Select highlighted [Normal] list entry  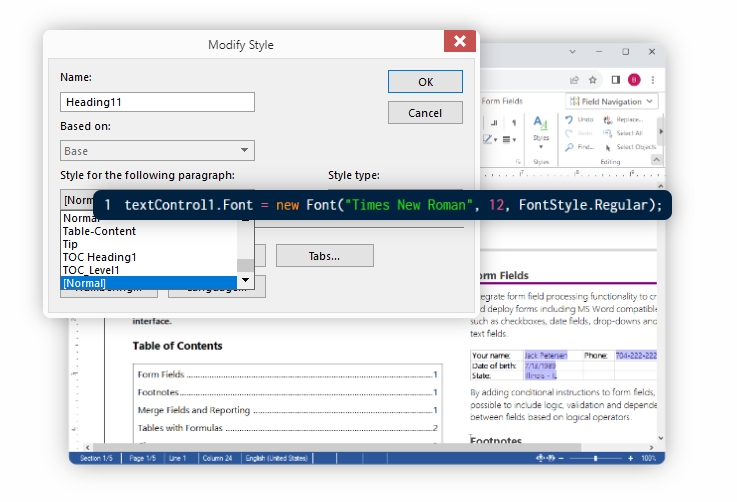149,283
